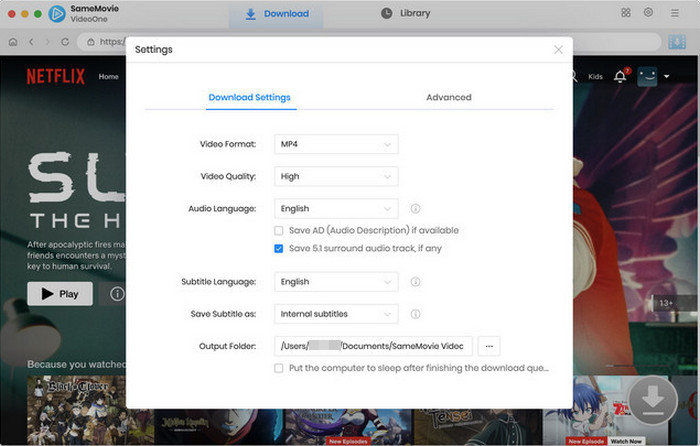Enable Save AD (Audio Description) checkbox
This screenshot has height=446, width=700.
click(279, 230)
